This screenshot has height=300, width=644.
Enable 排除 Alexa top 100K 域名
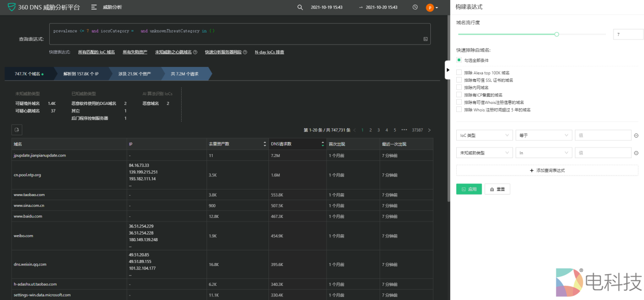[458, 72]
